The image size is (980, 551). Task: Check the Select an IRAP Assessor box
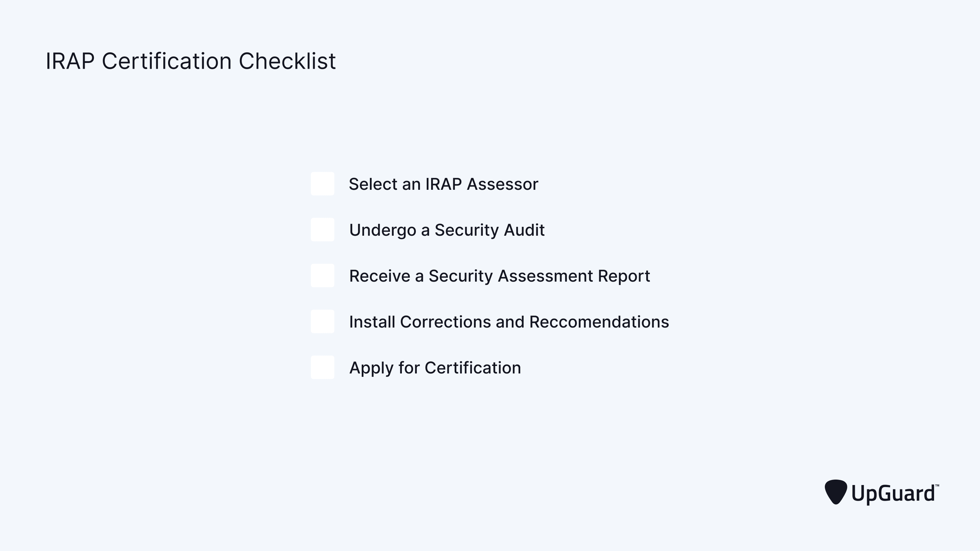[x=323, y=184]
